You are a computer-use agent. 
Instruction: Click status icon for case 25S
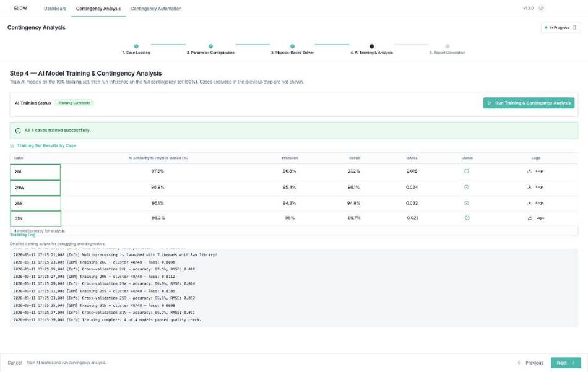pos(467,203)
